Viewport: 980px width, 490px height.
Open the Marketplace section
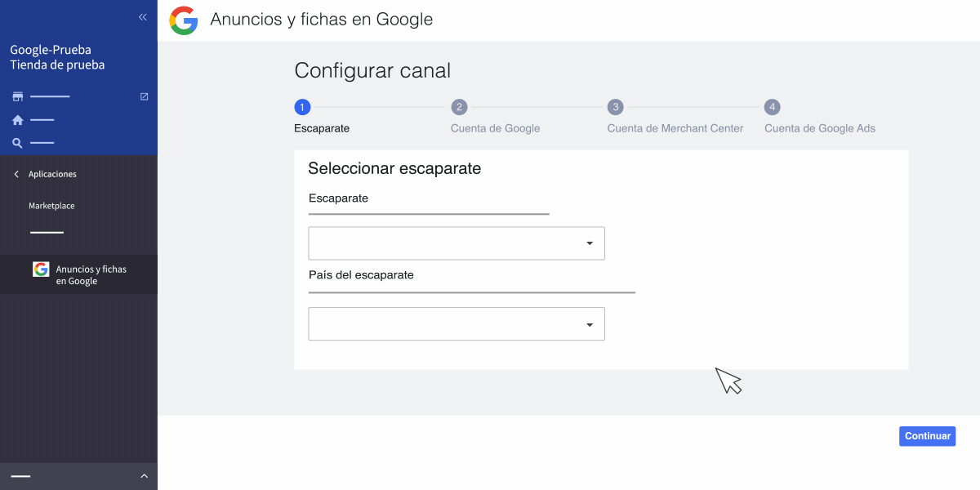tap(51, 205)
